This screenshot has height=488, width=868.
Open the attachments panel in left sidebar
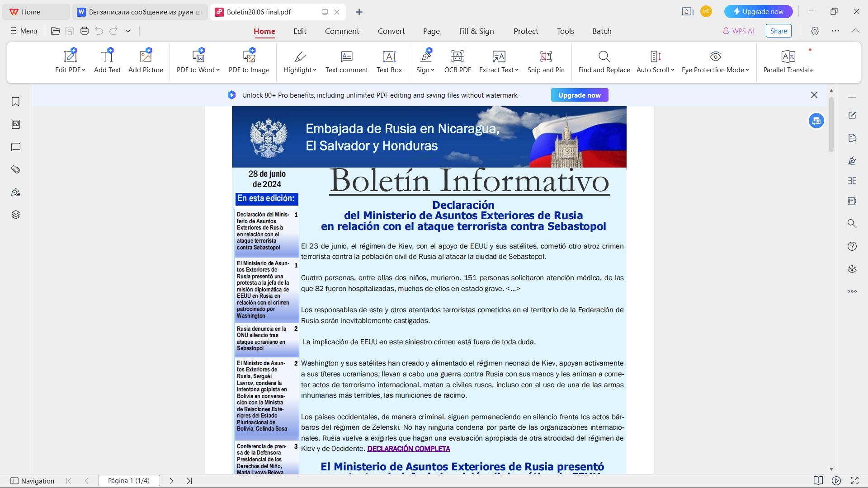[16, 169]
